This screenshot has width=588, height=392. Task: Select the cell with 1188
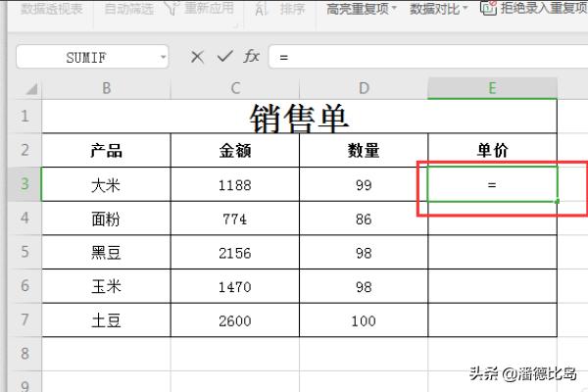click(x=235, y=184)
